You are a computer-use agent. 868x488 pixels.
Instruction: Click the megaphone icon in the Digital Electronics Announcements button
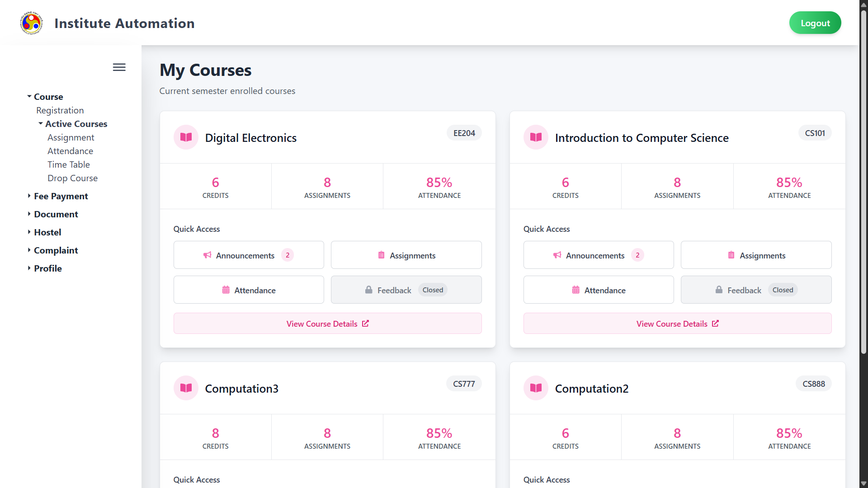click(208, 255)
